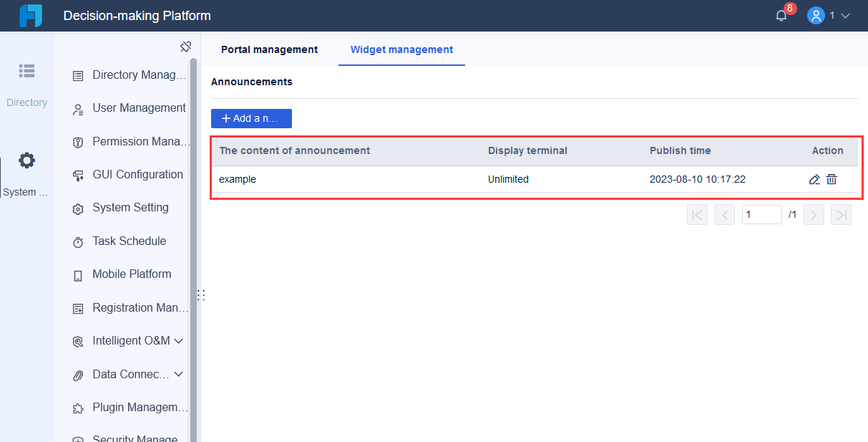
Task: Open Permission Management
Action: pos(79,141)
